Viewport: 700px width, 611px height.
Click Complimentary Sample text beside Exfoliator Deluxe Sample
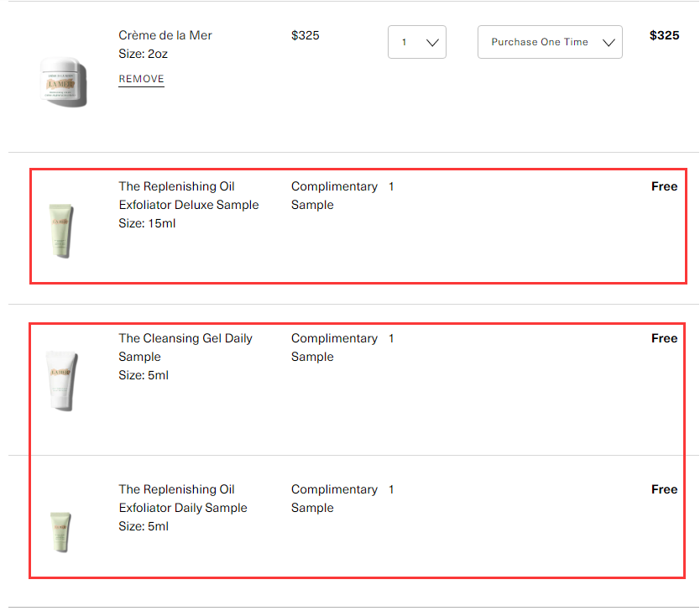(x=334, y=196)
